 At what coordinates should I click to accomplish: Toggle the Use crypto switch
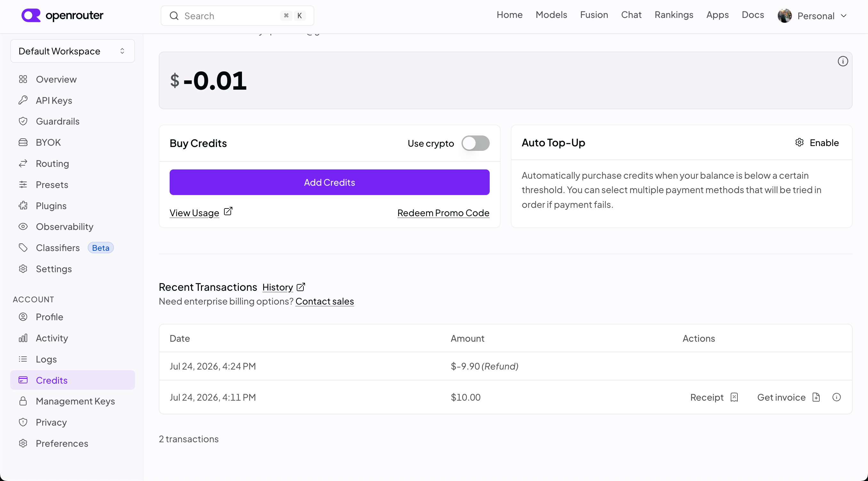click(x=475, y=143)
